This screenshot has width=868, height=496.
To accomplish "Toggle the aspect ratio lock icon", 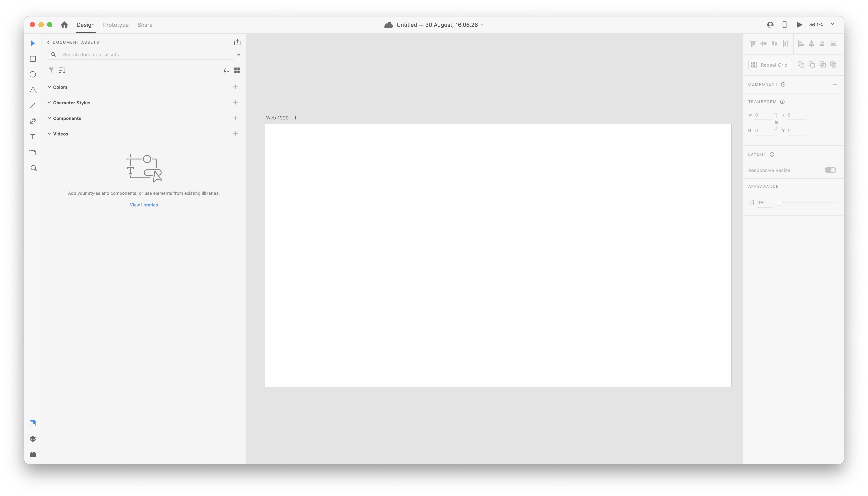I will coord(776,122).
